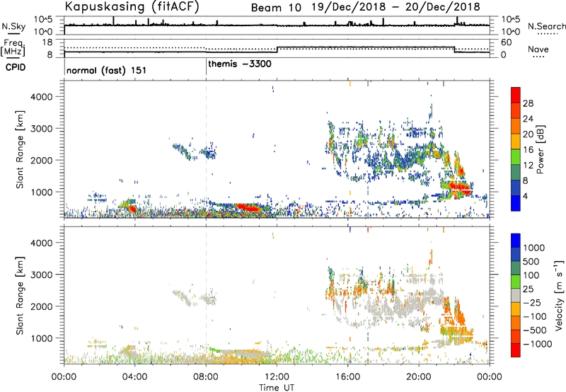The width and height of the screenshot is (566, 392).
Task: Click the 28 label on Power colorbar
Action: tap(528, 103)
